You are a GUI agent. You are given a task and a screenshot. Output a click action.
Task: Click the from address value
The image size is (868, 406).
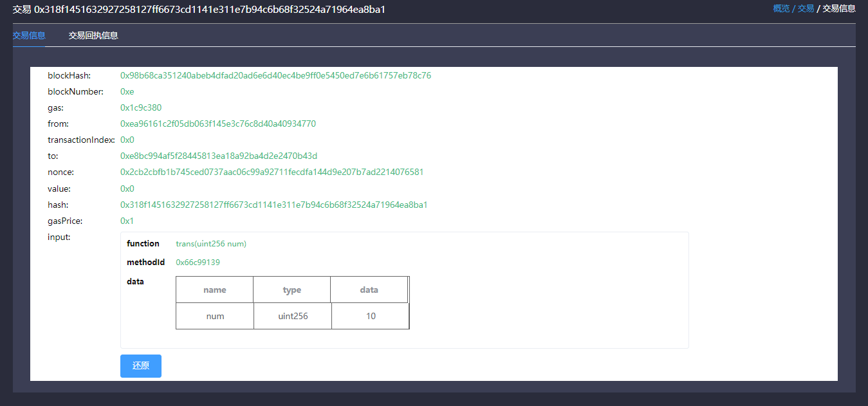218,124
